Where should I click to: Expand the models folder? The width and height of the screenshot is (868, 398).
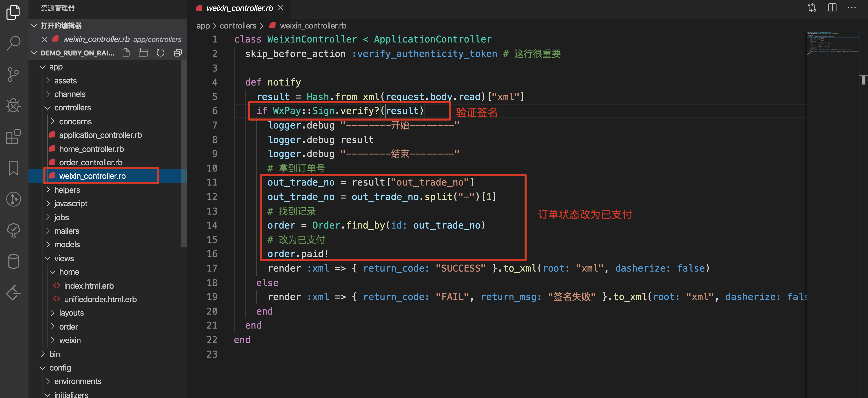click(67, 244)
